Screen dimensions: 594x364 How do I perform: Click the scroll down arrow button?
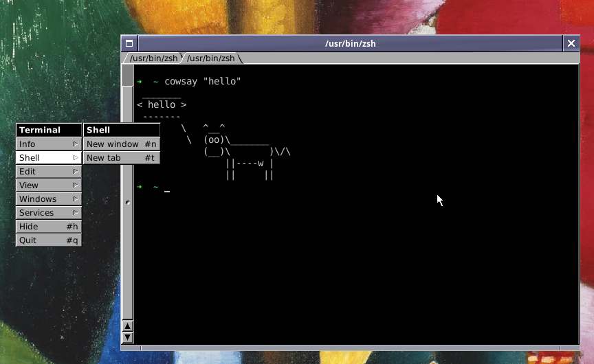(x=127, y=337)
